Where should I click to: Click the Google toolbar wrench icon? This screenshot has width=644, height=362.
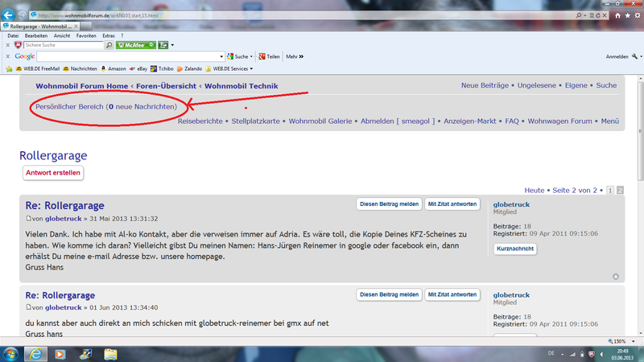[634, 56]
